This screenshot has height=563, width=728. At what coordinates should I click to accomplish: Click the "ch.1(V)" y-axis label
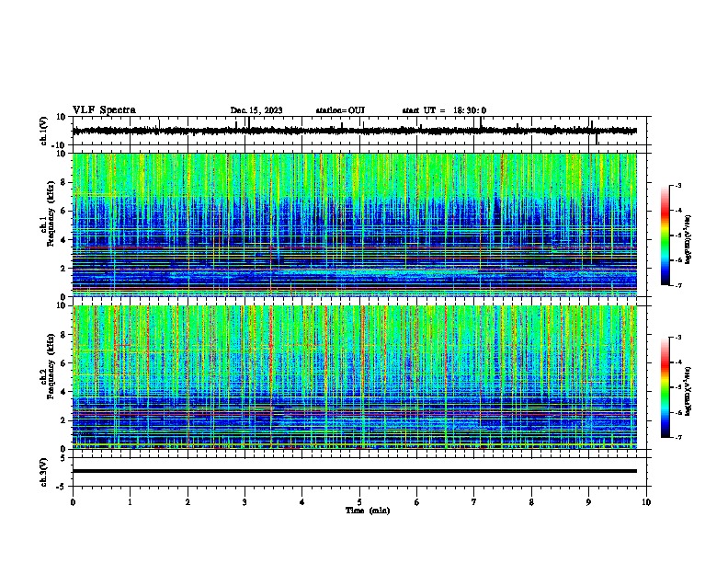click(x=44, y=131)
